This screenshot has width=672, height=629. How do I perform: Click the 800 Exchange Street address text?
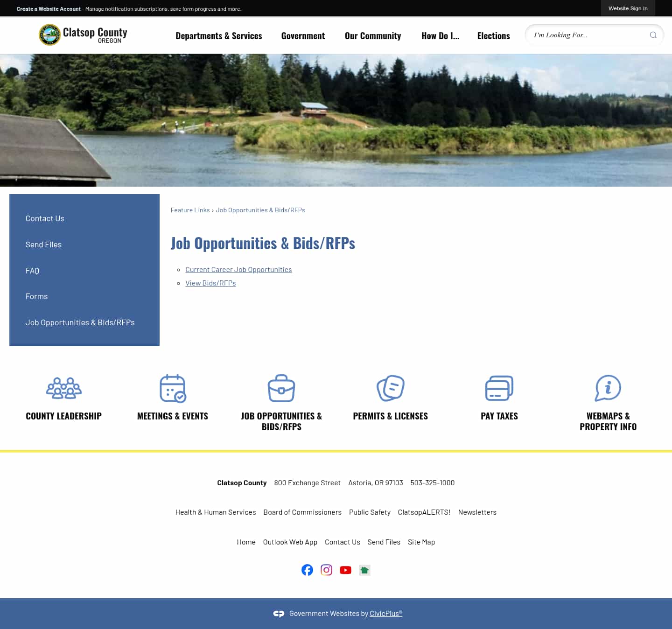point(308,483)
